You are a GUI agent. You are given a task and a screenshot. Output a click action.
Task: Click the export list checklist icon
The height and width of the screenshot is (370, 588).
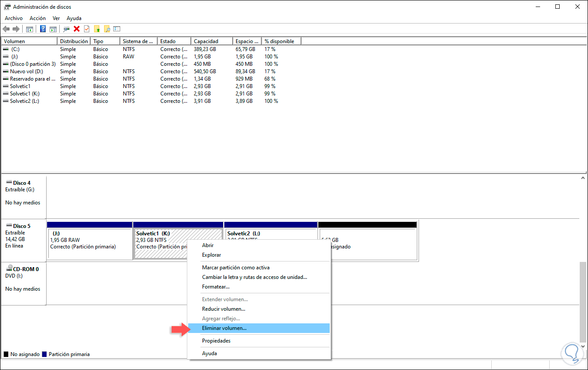pyautogui.click(x=117, y=29)
